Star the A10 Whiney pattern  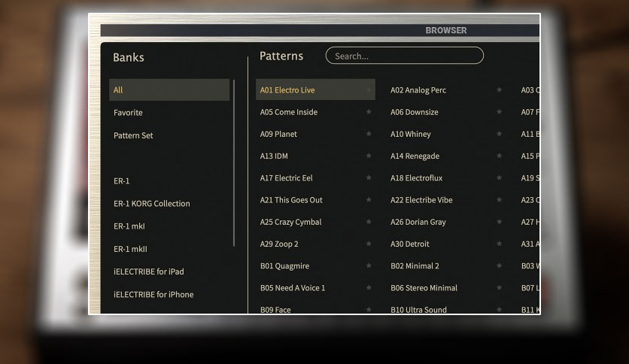pos(499,134)
